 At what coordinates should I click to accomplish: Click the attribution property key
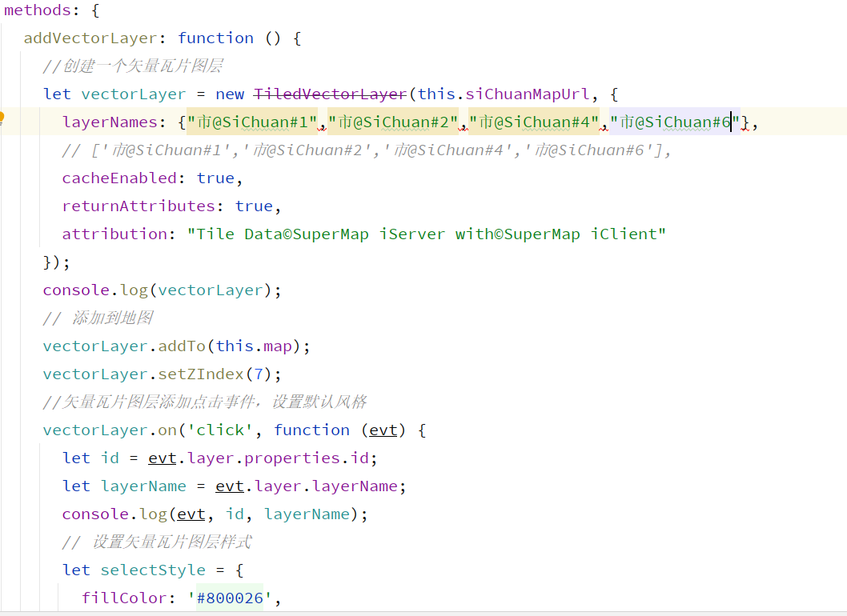pos(114,234)
